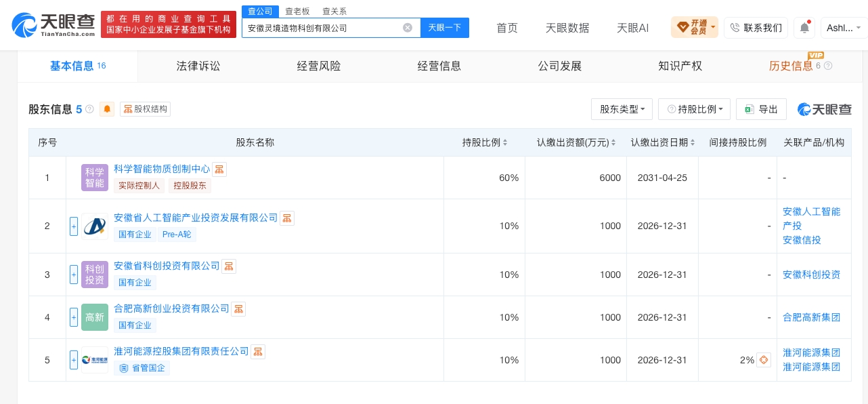Screen dimensions: 868x404
Task: Open indirect holding path icon next to 2%
Action: [764, 360]
